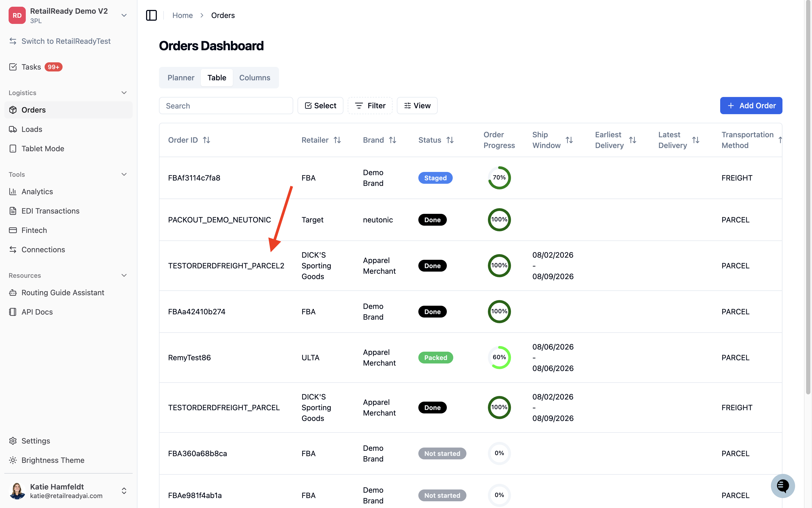Image resolution: width=812 pixels, height=508 pixels.
Task: Switch to the Table tab
Action: tap(217, 78)
